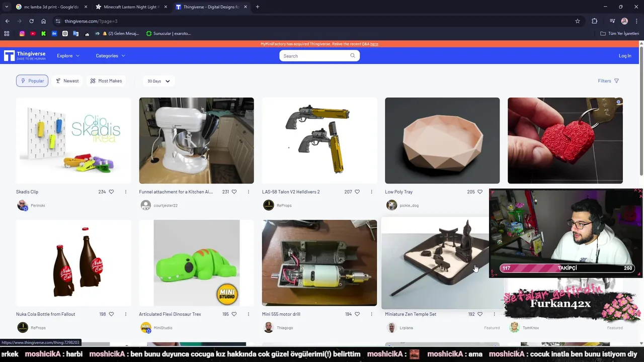Select the Newest sort filter
This screenshot has height=362, width=644.
click(x=67, y=81)
